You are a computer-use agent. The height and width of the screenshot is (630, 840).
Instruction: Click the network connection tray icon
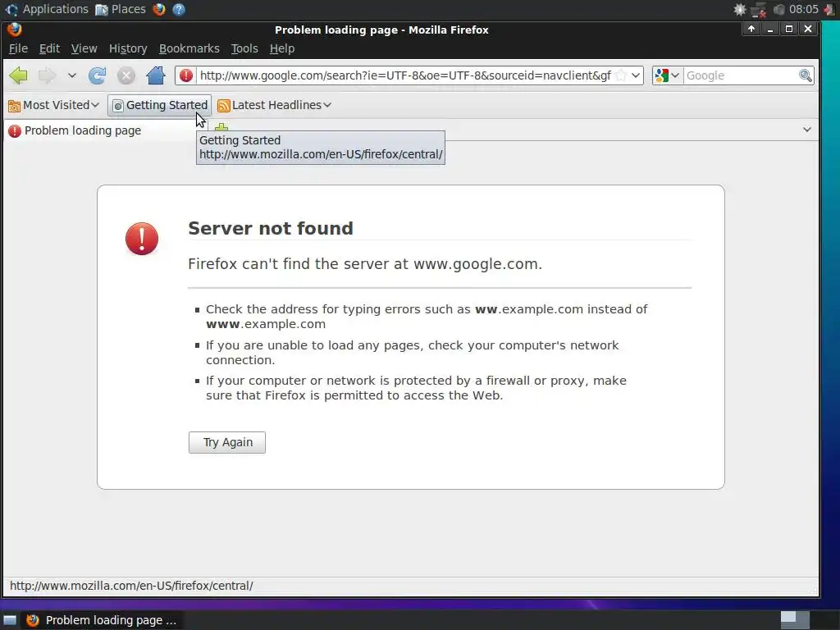tap(759, 10)
